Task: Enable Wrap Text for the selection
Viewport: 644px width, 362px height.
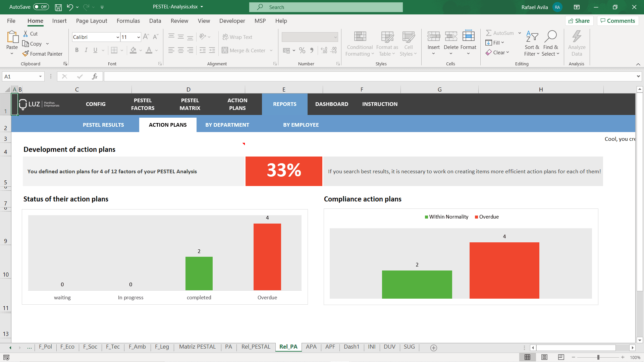Action: pos(237,37)
